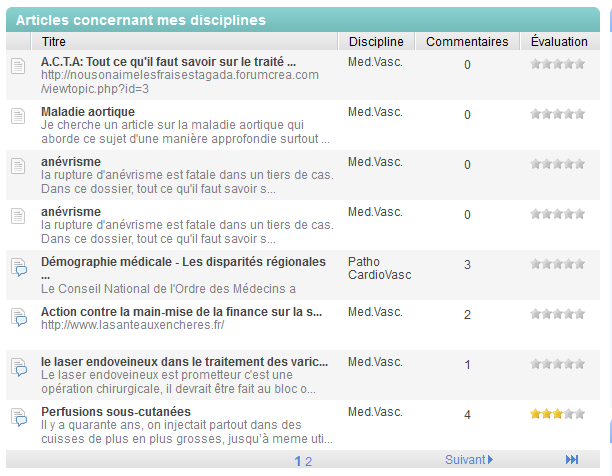Sort by the Commentaires column header
This screenshot has width=612, height=476.
pos(467,42)
